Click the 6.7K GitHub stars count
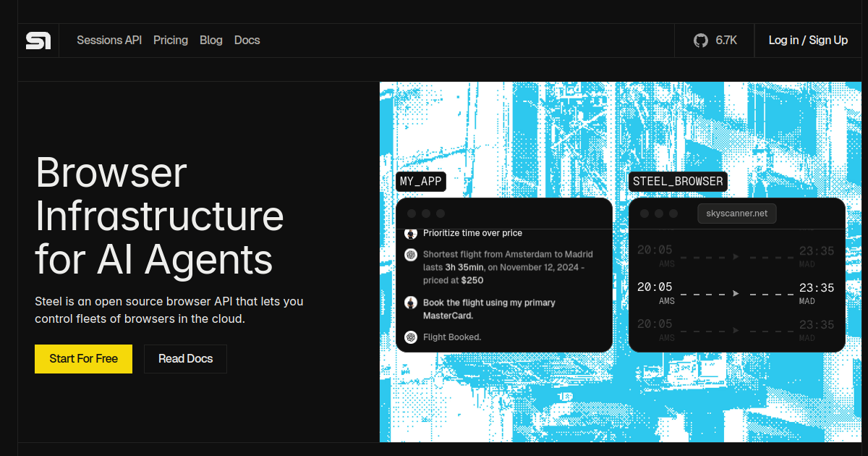 tap(726, 41)
